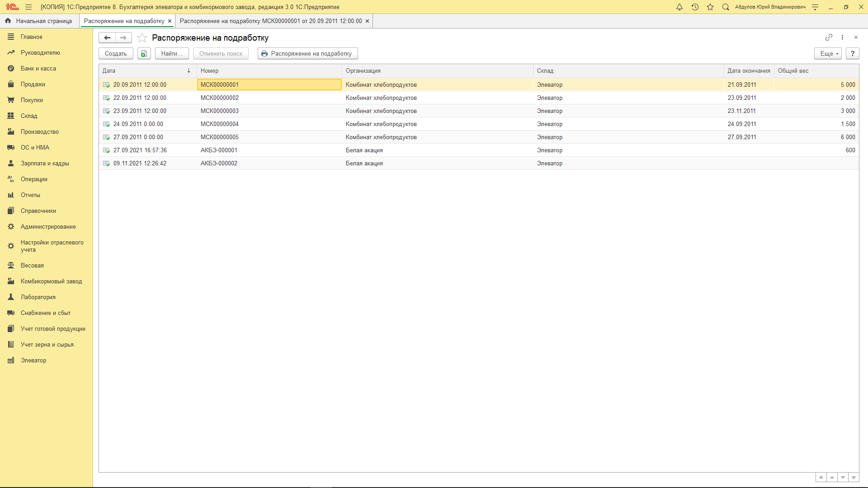
Task: Move up one row with the up arrow
Action: click(832, 478)
